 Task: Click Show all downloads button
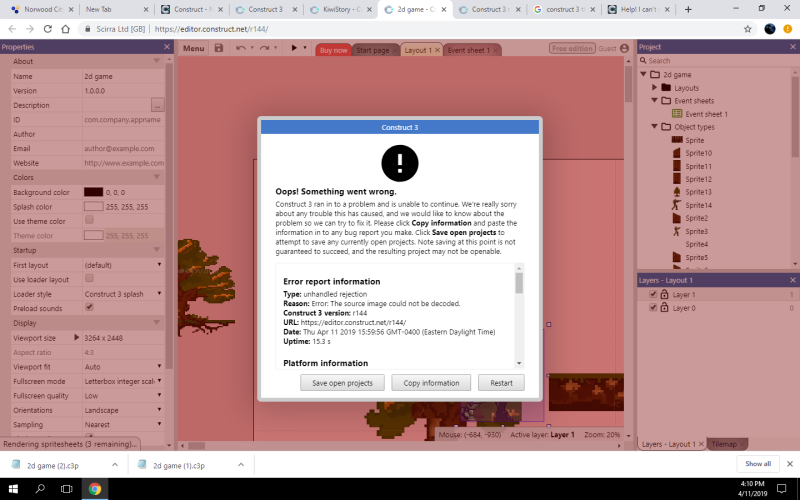tap(758, 464)
